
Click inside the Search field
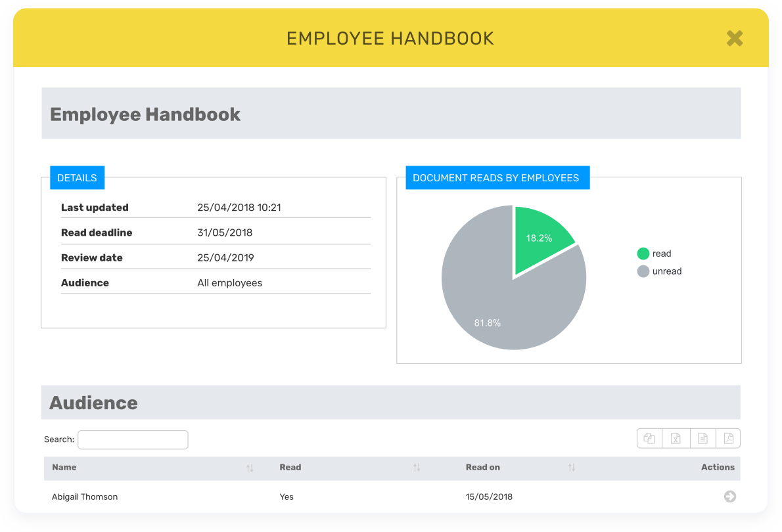pos(133,439)
